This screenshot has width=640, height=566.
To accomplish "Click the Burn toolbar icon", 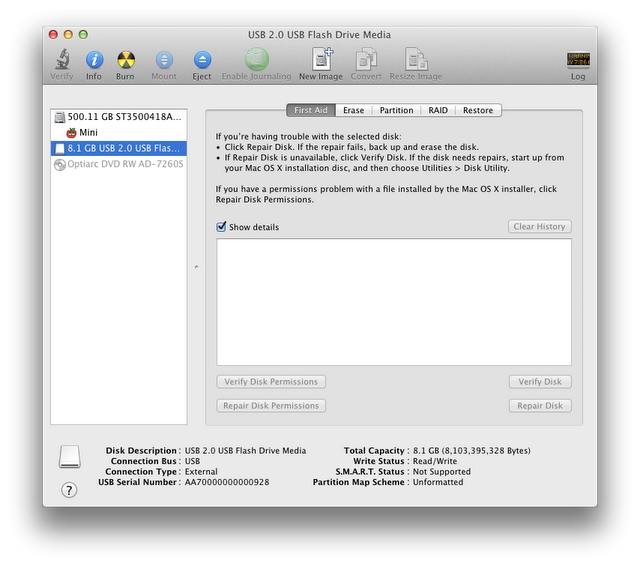I will point(126,60).
